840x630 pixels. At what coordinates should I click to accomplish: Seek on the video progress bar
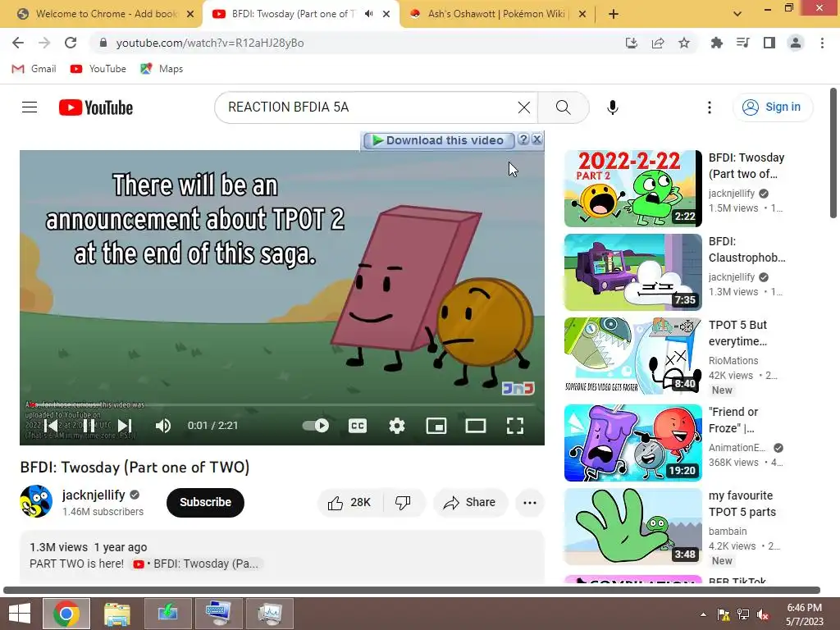click(x=282, y=405)
